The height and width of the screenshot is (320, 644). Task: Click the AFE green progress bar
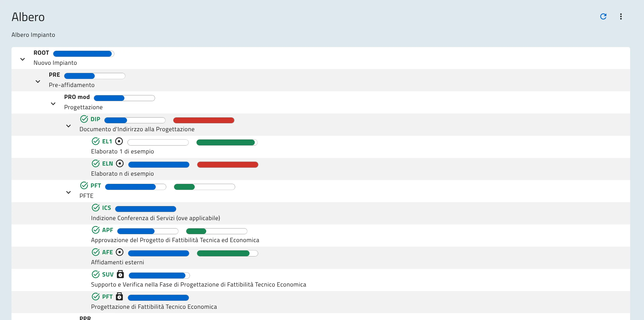228,254
